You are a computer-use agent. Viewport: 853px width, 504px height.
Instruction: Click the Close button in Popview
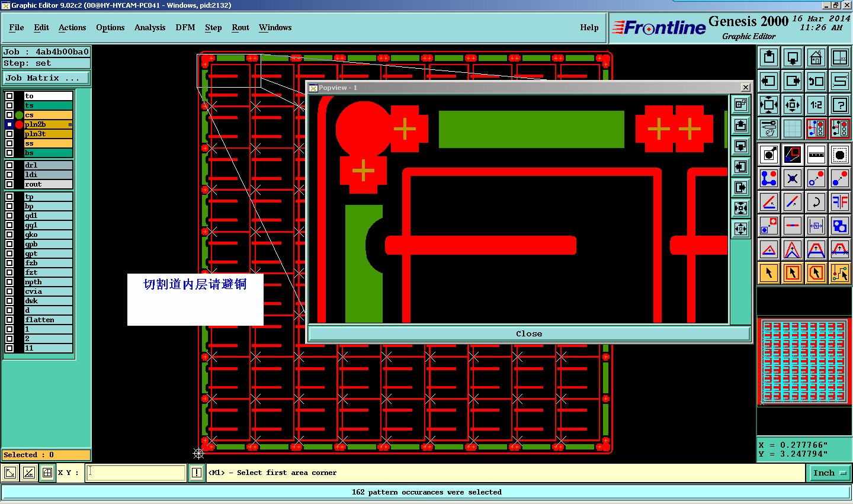(x=529, y=333)
